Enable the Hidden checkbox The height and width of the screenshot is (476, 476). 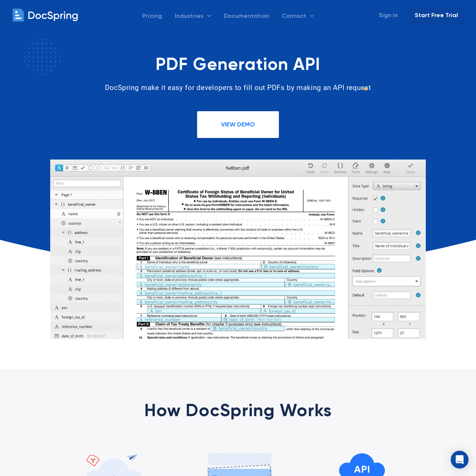[x=375, y=210]
